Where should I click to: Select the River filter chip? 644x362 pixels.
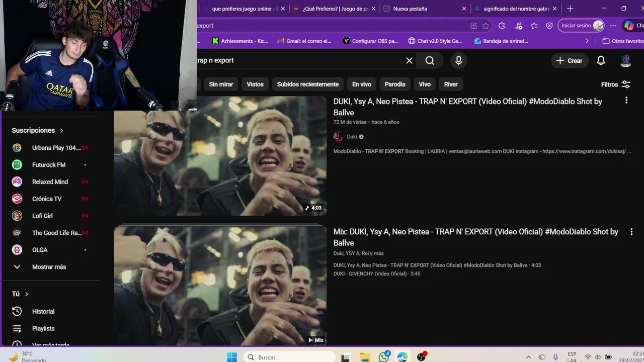tap(451, 84)
